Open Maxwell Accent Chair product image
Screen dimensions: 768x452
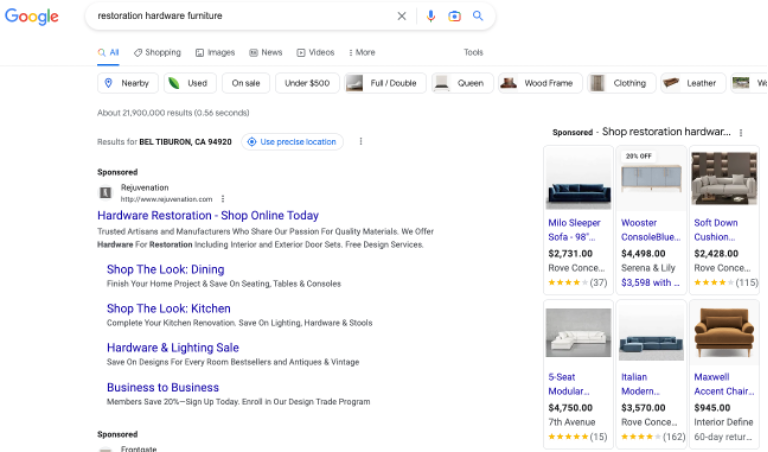click(x=724, y=333)
